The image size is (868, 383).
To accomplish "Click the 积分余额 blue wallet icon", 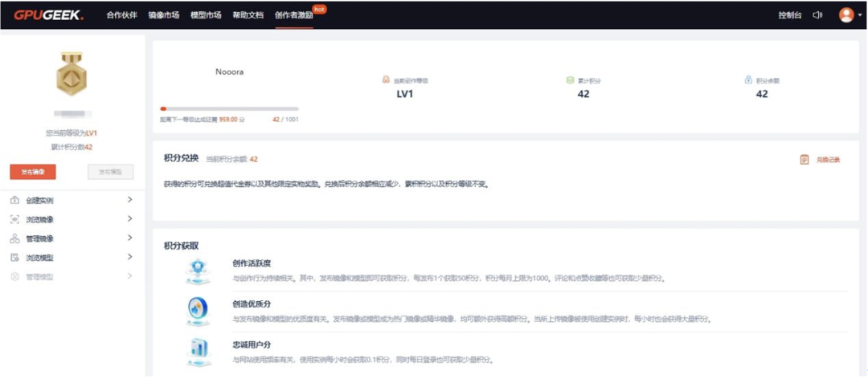I will (x=748, y=80).
